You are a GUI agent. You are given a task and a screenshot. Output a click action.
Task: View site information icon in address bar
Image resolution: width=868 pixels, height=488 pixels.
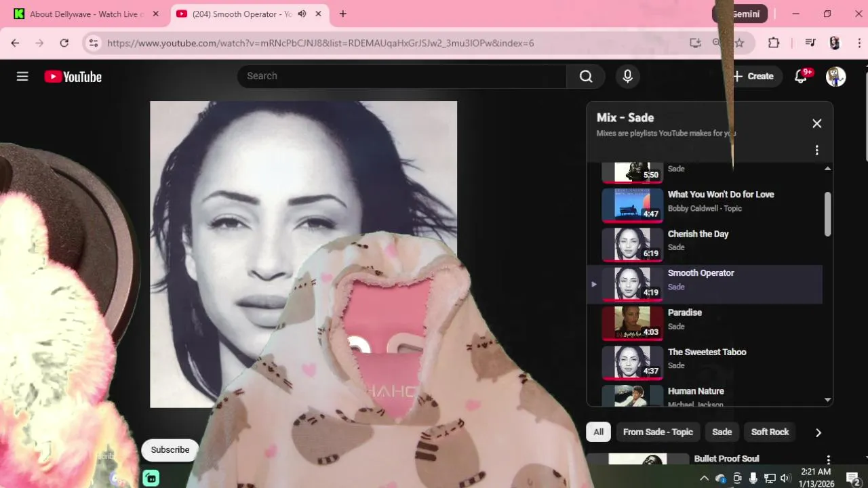coord(94,43)
